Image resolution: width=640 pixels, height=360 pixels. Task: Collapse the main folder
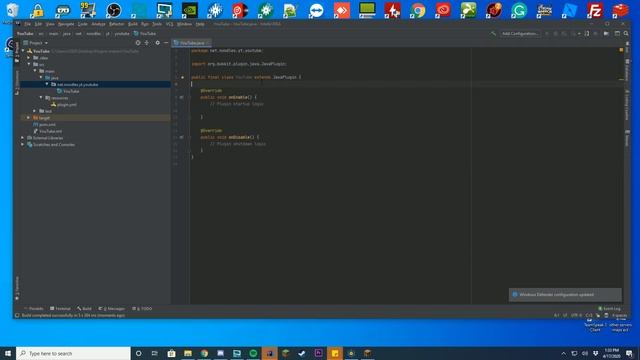[35, 71]
